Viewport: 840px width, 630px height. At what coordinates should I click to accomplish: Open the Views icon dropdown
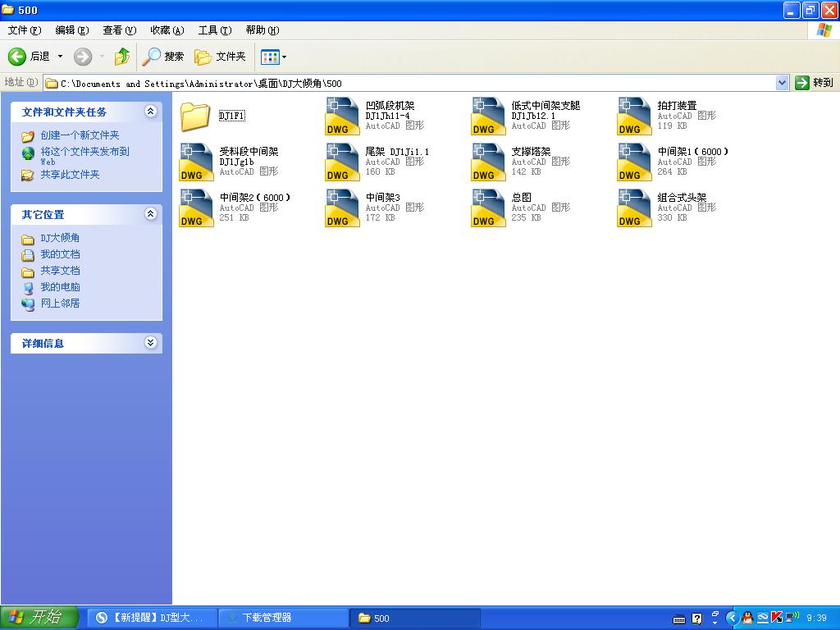274,57
